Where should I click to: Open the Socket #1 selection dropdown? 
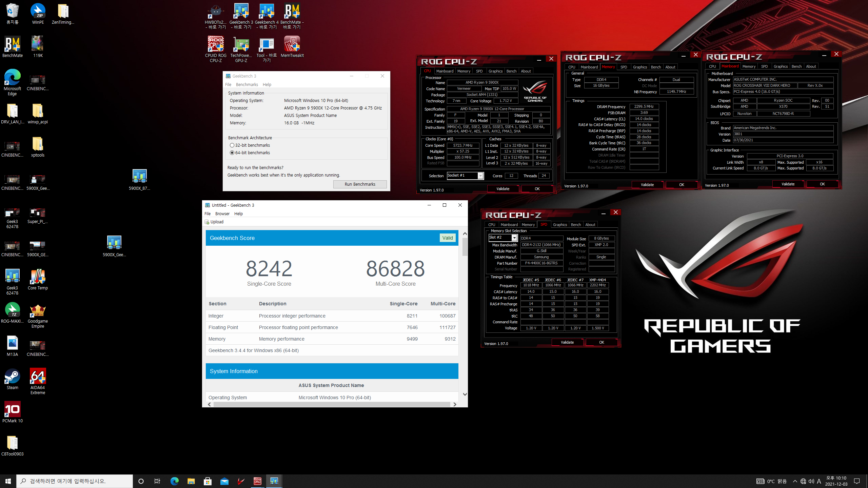pyautogui.click(x=480, y=176)
